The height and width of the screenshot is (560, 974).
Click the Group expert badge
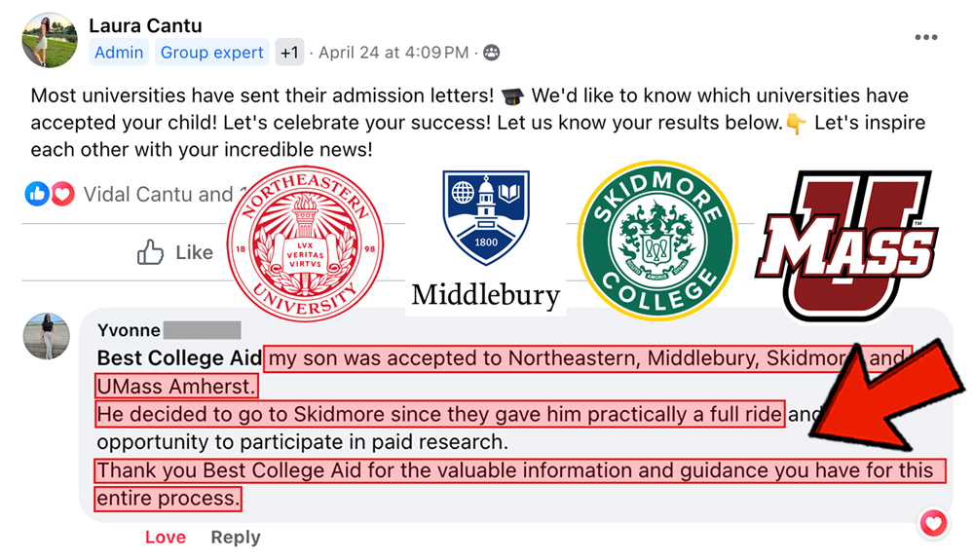click(x=211, y=53)
